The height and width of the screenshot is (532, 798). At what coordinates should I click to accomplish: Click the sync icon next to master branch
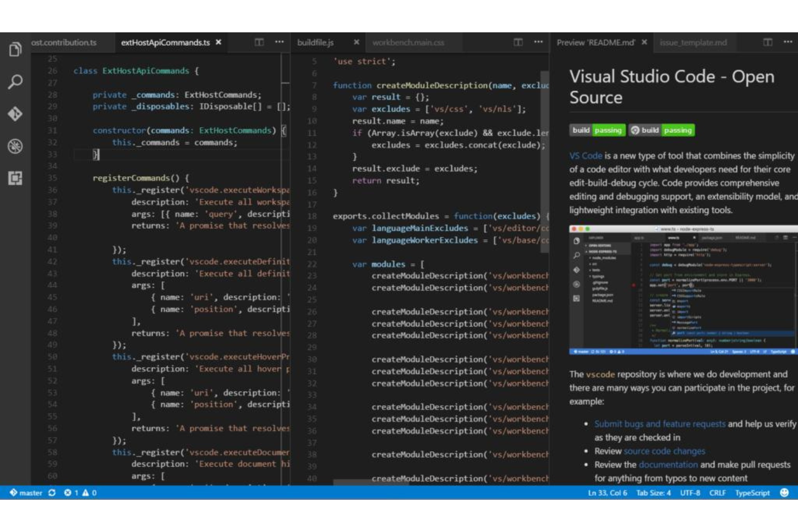click(x=51, y=492)
